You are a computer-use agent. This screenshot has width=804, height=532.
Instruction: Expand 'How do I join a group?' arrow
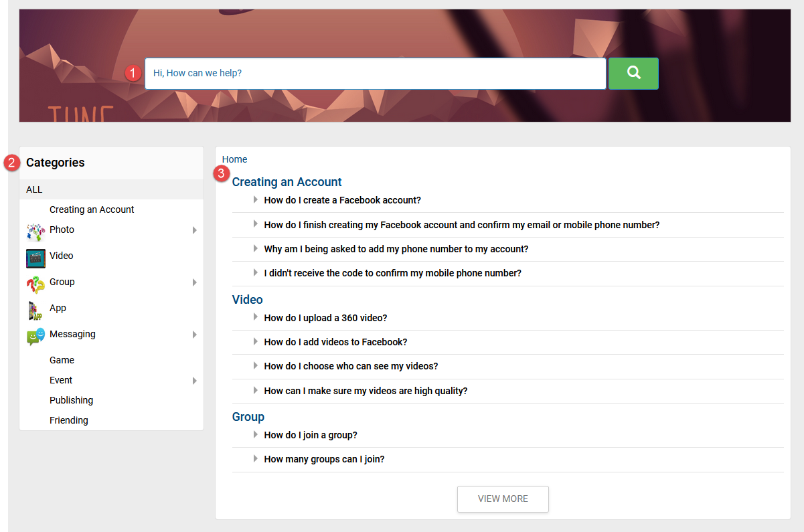[x=256, y=434]
